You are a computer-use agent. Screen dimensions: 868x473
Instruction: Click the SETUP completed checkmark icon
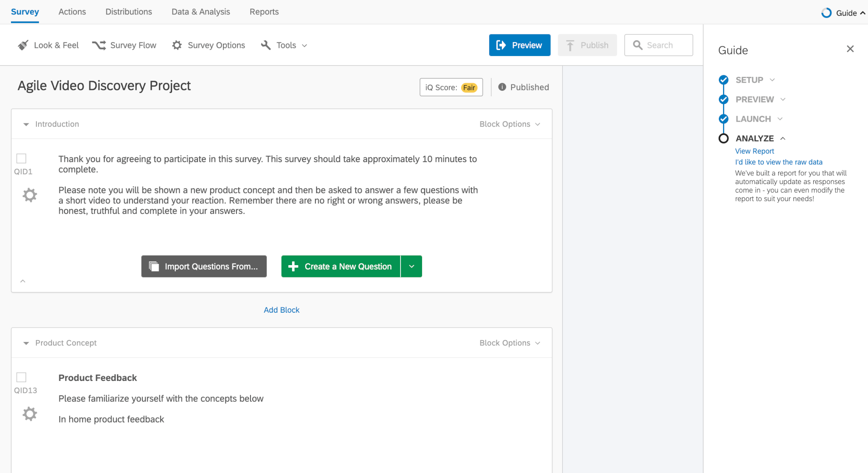tap(723, 80)
